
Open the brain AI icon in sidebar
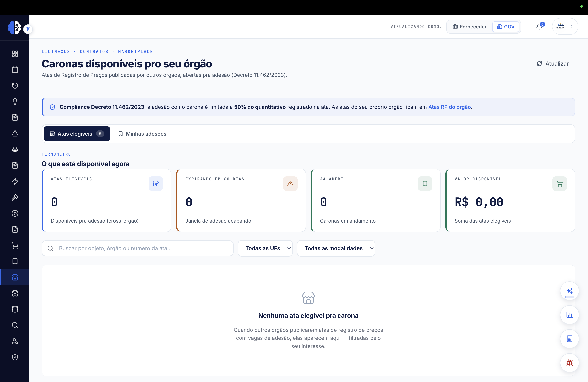coord(15,293)
